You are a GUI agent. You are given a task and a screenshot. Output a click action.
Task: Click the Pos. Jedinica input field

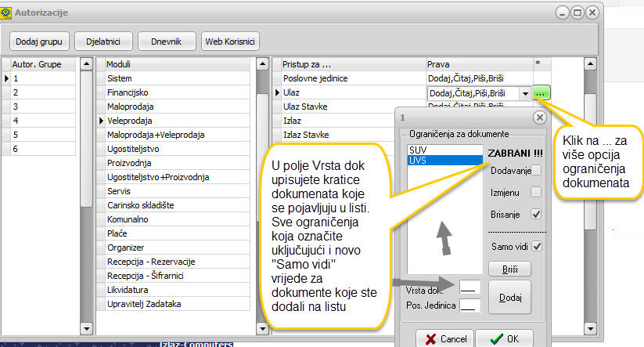point(470,305)
